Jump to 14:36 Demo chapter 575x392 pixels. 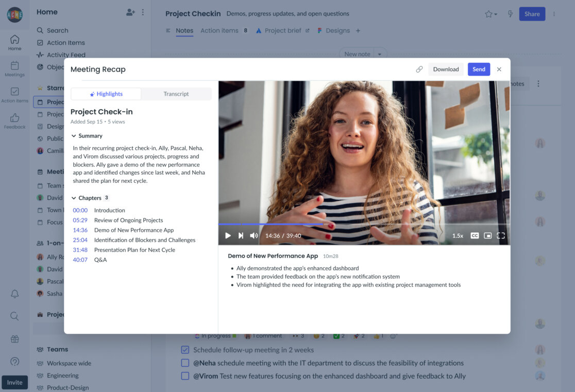(123, 230)
